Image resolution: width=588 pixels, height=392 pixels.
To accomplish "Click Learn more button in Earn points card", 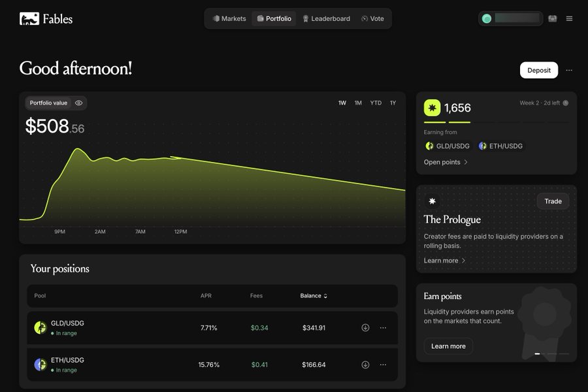I will (448, 346).
